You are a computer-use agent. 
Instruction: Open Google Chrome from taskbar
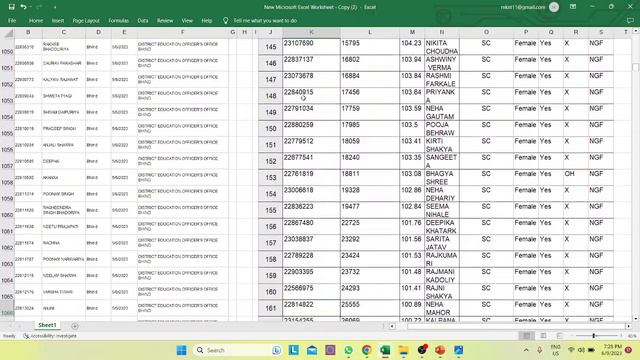click(367, 350)
